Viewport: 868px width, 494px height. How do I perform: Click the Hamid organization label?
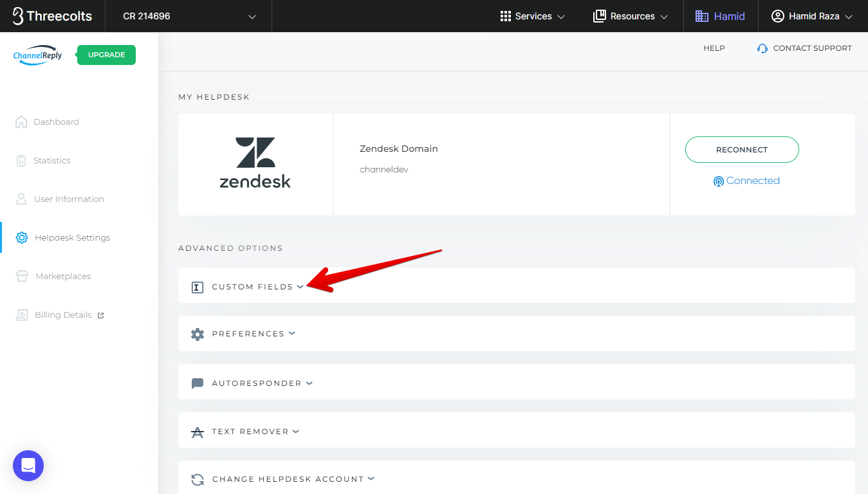(x=730, y=16)
